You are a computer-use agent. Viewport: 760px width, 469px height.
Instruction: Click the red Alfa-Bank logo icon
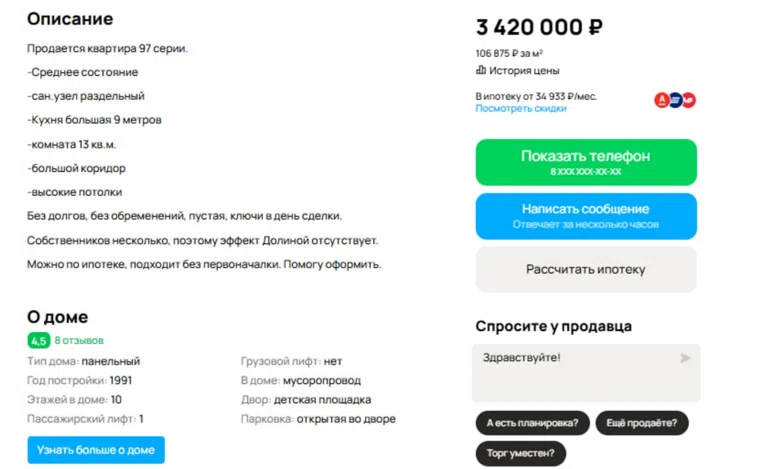point(661,100)
